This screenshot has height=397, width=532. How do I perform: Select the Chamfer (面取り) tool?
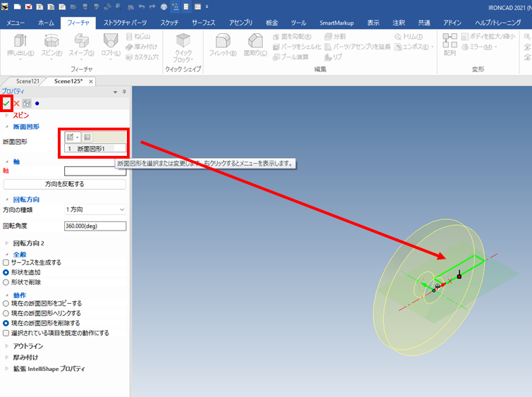pos(254,44)
